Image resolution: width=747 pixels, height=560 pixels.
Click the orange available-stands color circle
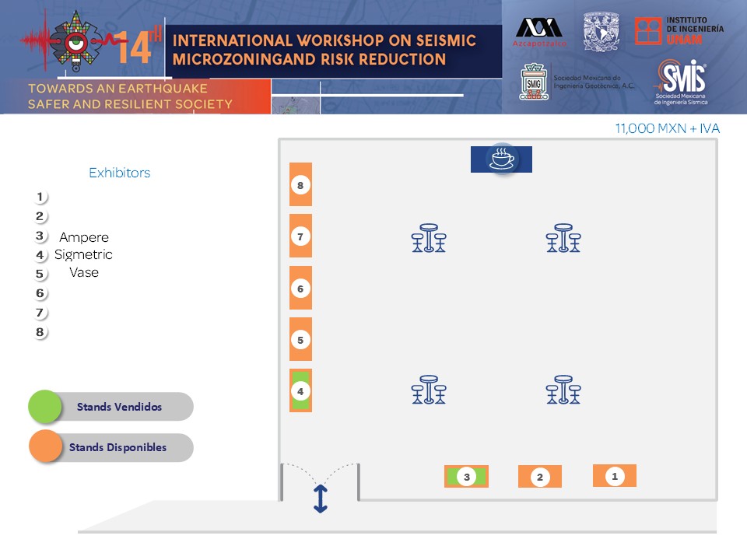click(x=45, y=447)
